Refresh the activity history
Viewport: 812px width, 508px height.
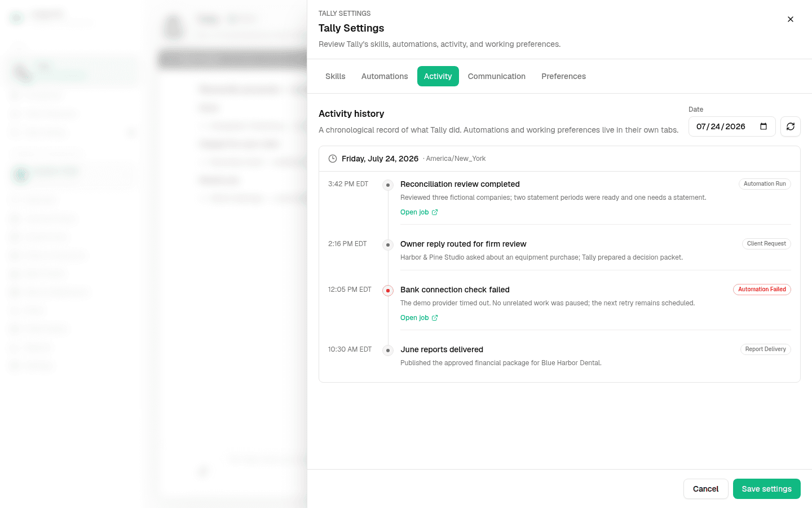click(x=791, y=126)
